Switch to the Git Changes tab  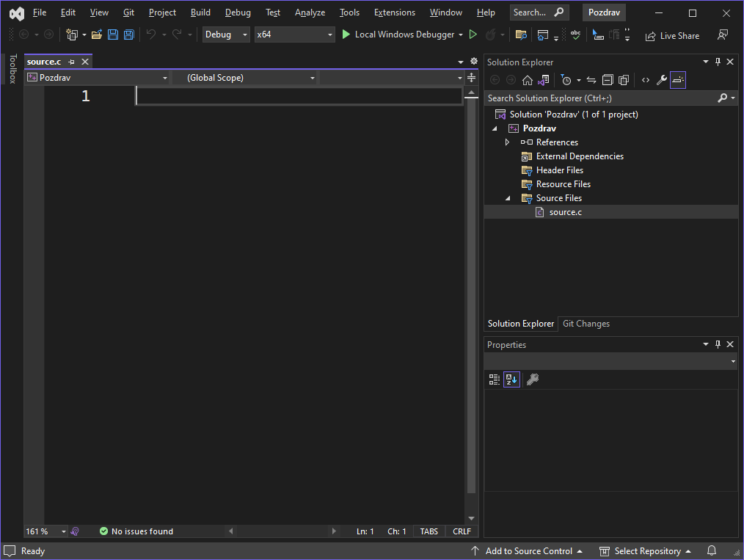tap(586, 324)
